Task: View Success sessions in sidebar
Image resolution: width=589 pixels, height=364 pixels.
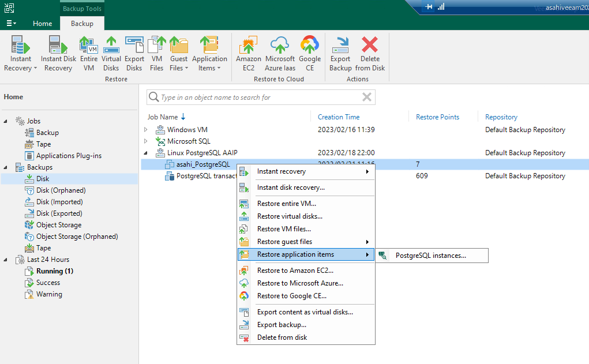Action: pos(48,283)
